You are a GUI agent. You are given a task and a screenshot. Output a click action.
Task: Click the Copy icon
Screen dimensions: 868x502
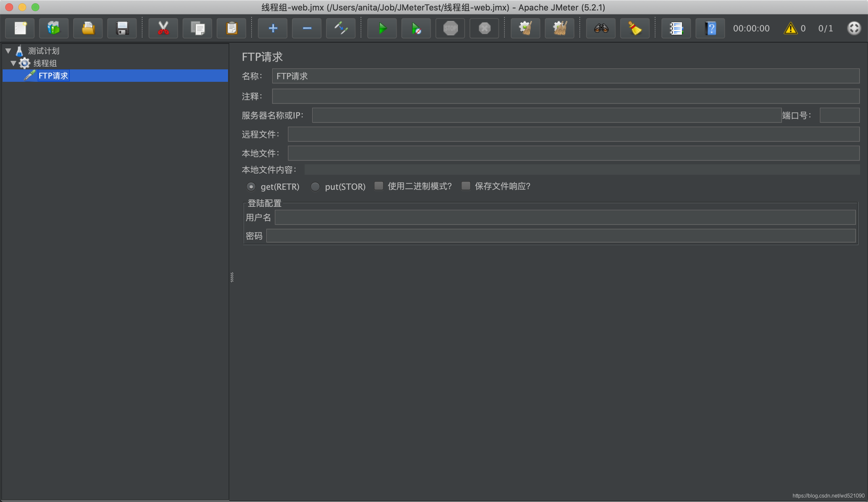click(198, 28)
